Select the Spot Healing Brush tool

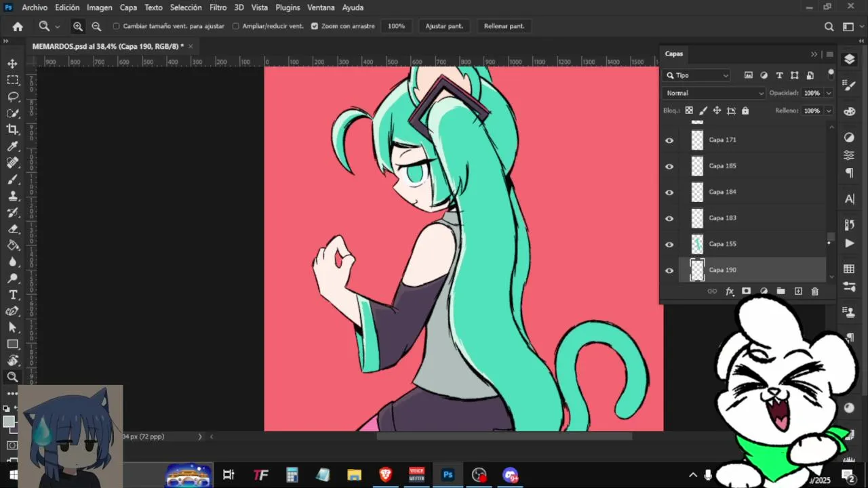point(12,163)
